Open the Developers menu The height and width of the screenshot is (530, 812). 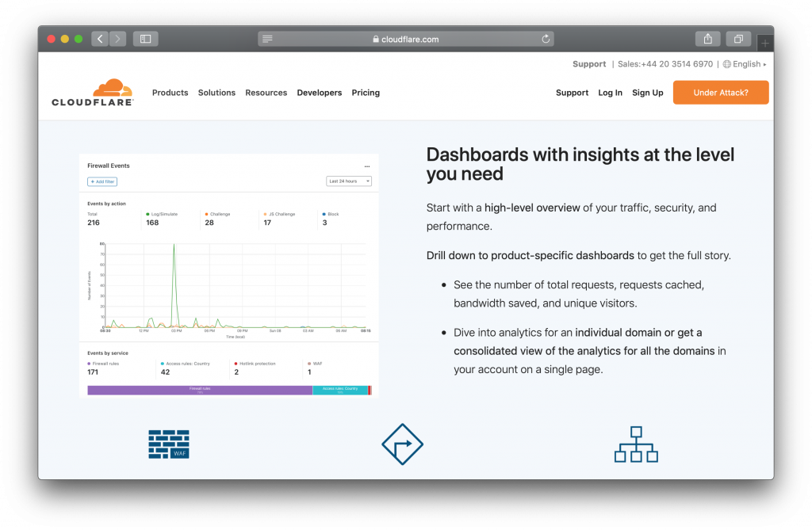tap(320, 93)
